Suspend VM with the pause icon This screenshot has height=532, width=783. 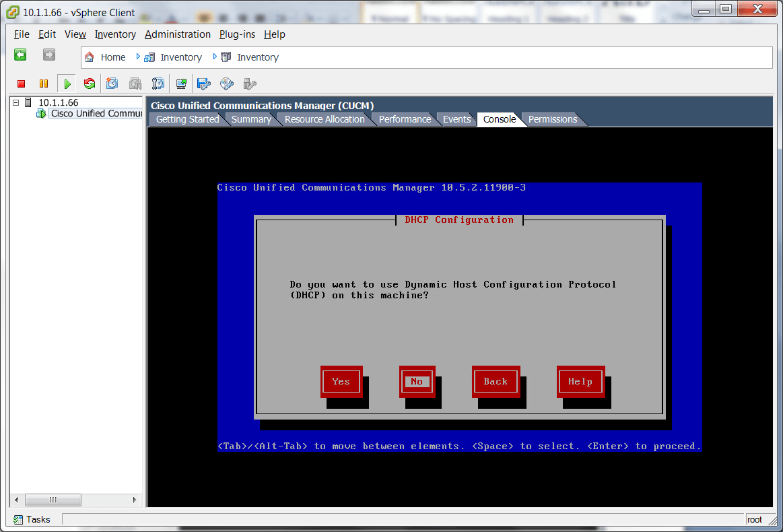(x=44, y=84)
